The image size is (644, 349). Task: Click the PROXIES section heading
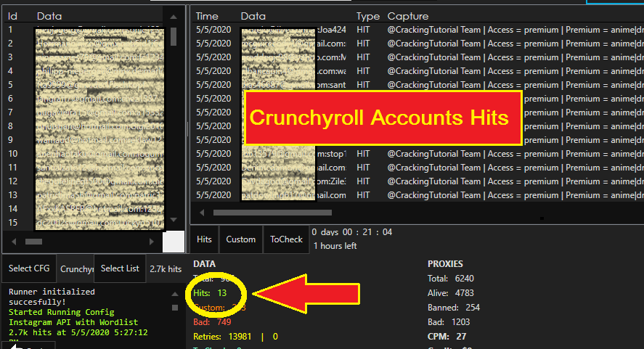[445, 264]
